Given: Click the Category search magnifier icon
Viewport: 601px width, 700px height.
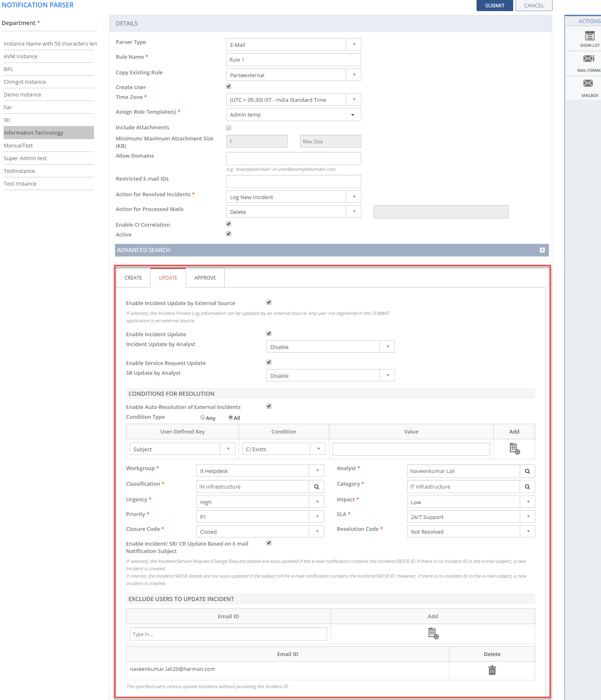Looking at the screenshot, I should (x=527, y=487).
